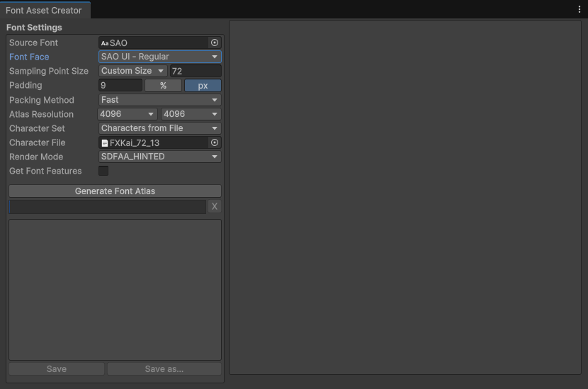The width and height of the screenshot is (588, 389).
Task: Change the atlas height resolution dropdown
Action: pyautogui.click(x=191, y=114)
